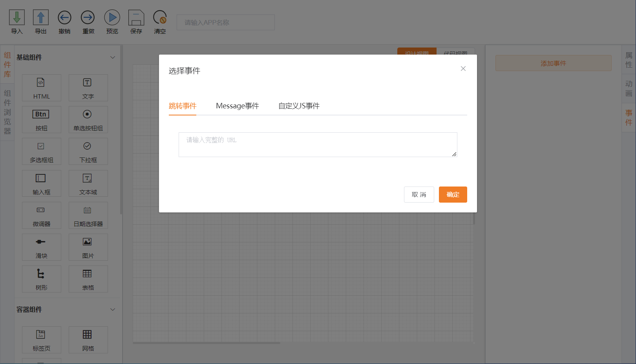Collapse the 基础组件 section
The height and width of the screenshot is (364, 636).
(113, 57)
